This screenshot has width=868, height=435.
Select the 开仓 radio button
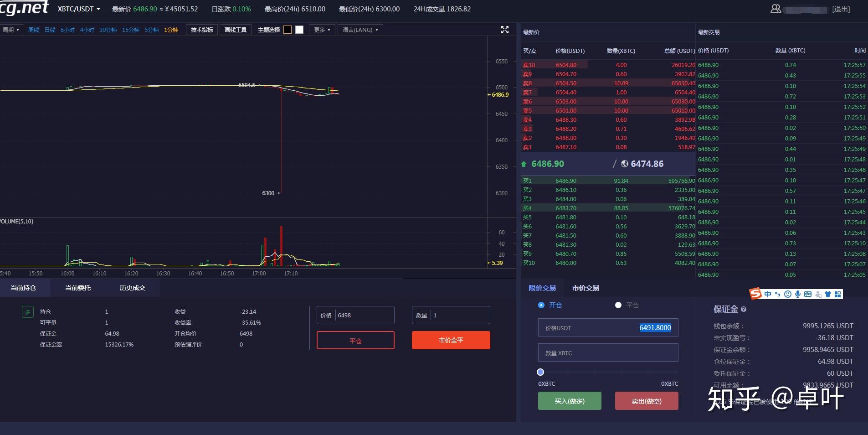(541, 305)
